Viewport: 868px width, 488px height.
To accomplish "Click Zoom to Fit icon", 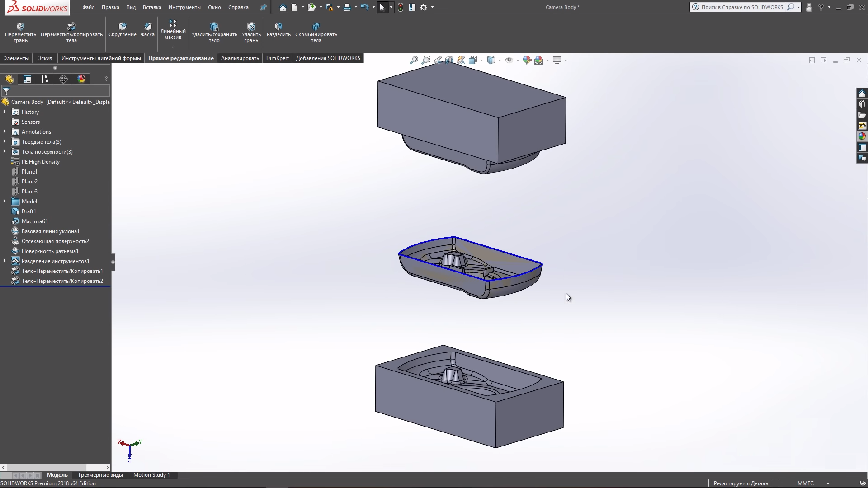I will 414,60.
